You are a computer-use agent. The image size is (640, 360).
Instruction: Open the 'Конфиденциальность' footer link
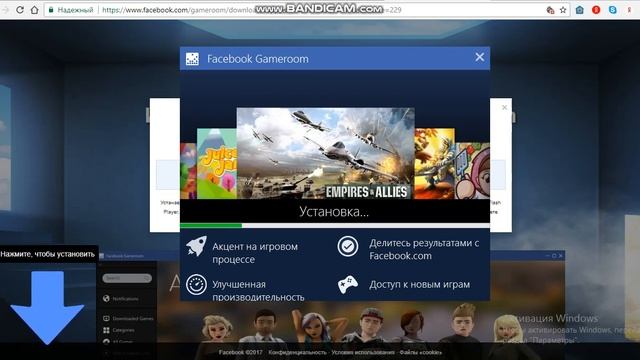pos(298,352)
